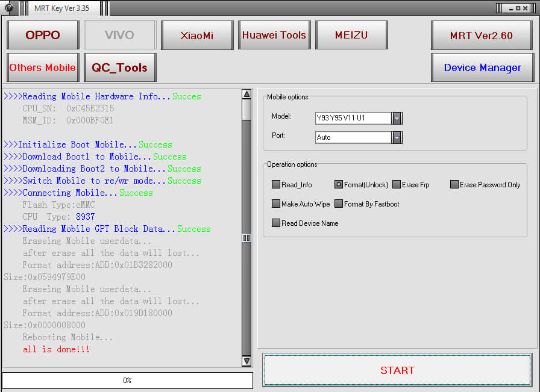Click the 'CPU_SN: 0xC45E2315' log line
This screenshot has width=540, height=392.
click(x=68, y=108)
